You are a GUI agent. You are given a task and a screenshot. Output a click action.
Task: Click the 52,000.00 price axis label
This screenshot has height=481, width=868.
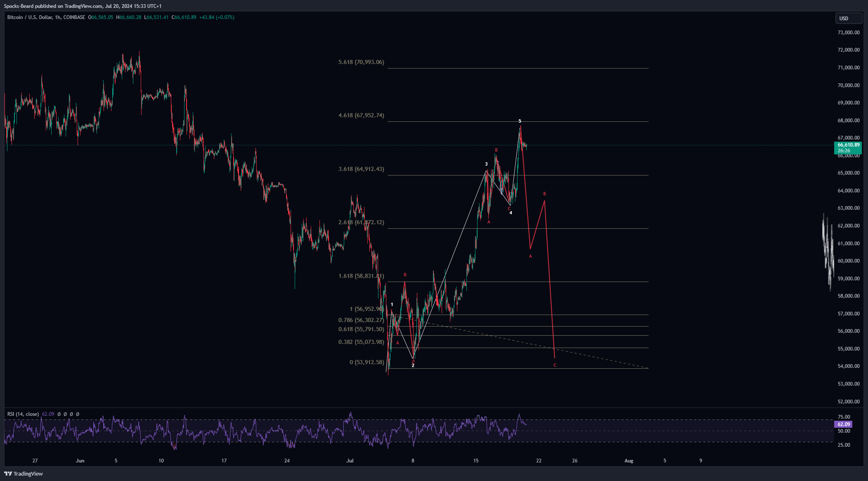click(x=849, y=401)
